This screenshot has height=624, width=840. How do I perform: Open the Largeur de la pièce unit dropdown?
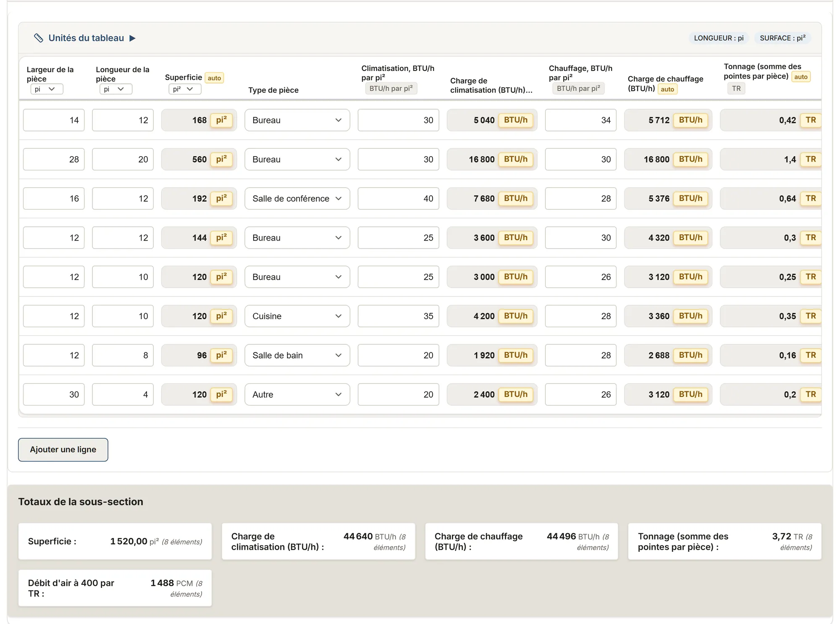47,89
